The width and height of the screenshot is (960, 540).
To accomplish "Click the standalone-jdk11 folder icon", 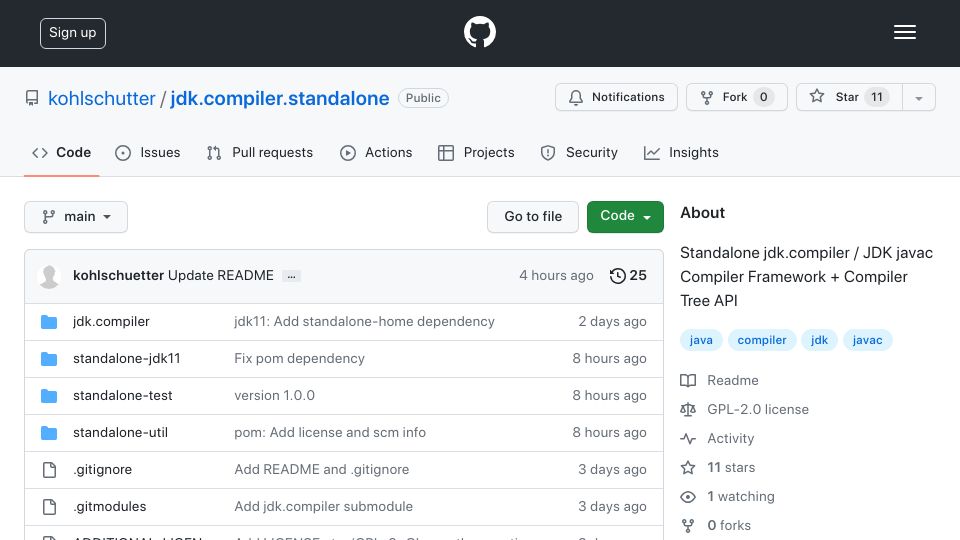I will coord(49,359).
